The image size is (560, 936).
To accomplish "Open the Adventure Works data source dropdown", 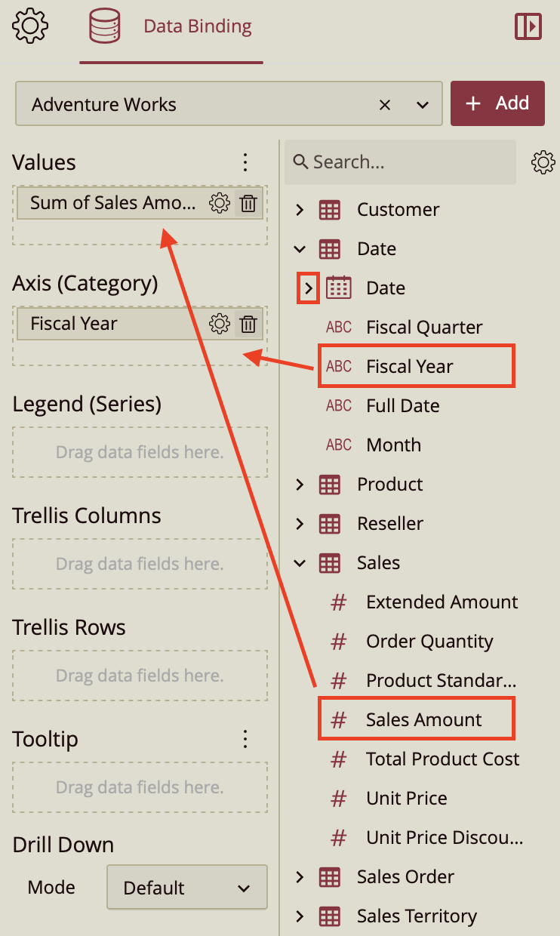I will click(421, 103).
